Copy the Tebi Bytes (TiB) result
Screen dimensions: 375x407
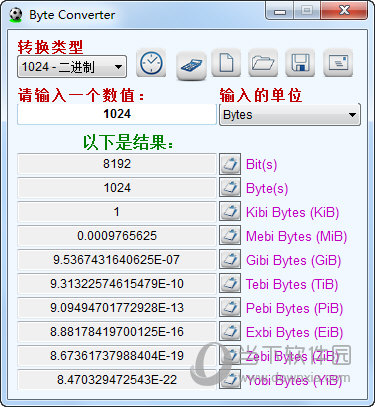point(230,284)
